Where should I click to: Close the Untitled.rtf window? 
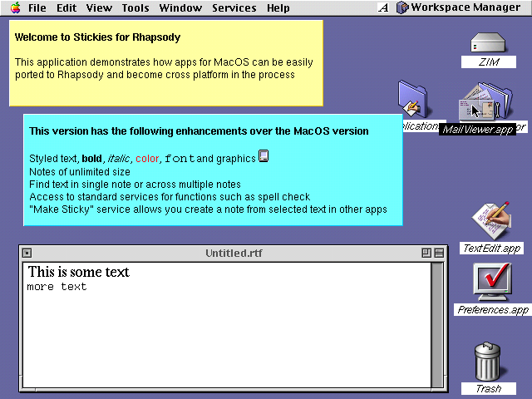click(x=27, y=253)
